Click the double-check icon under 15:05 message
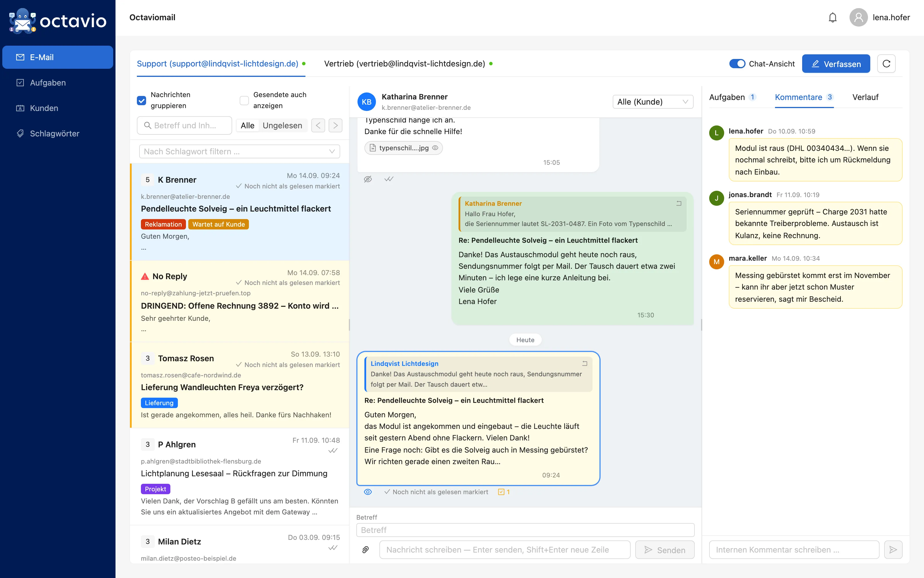 click(x=389, y=179)
